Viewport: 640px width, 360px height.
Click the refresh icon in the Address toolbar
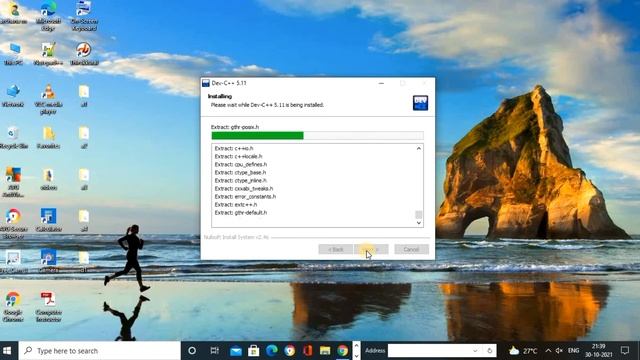[x=489, y=351]
